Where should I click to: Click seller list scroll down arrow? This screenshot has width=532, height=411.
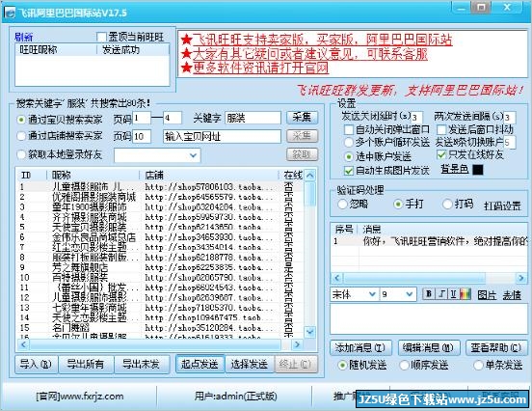click(309, 332)
